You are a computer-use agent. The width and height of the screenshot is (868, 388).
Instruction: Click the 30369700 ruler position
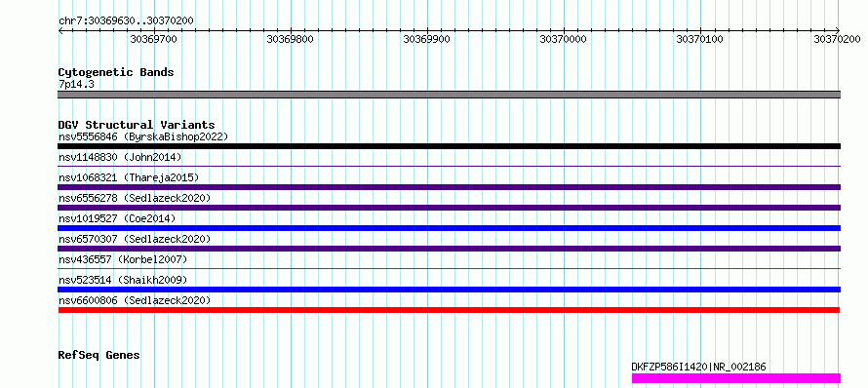click(x=153, y=39)
